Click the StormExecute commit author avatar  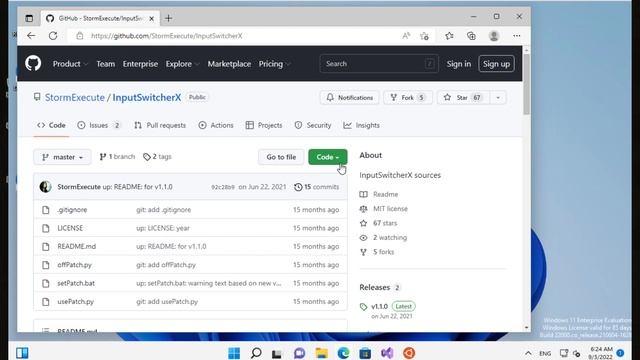(x=45, y=187)
